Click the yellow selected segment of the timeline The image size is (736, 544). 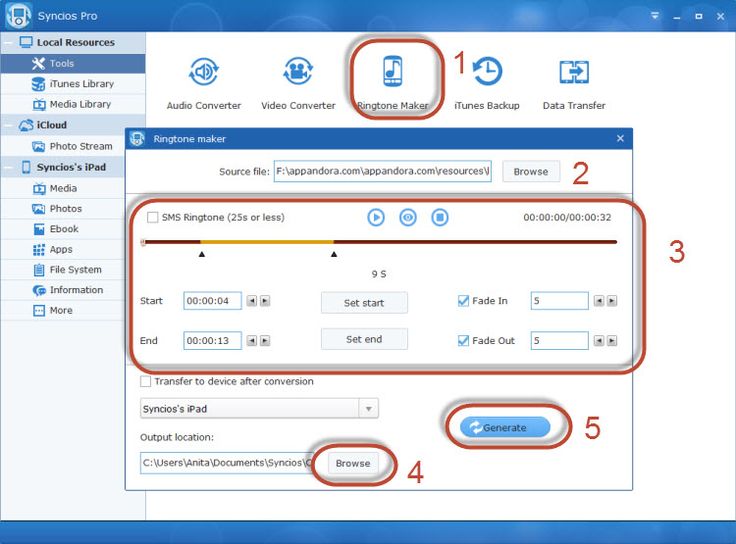pyautogui.click(x=267, y=242)
